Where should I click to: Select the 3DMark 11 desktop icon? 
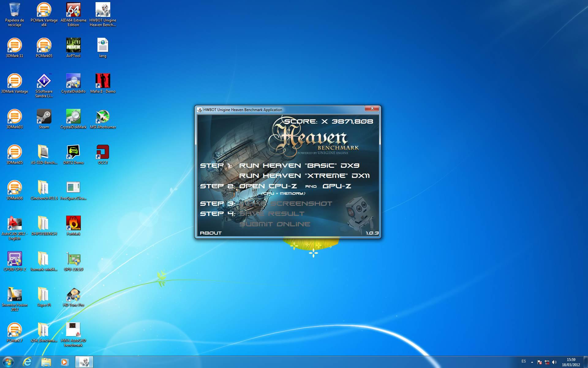click(x=14, y=48)
